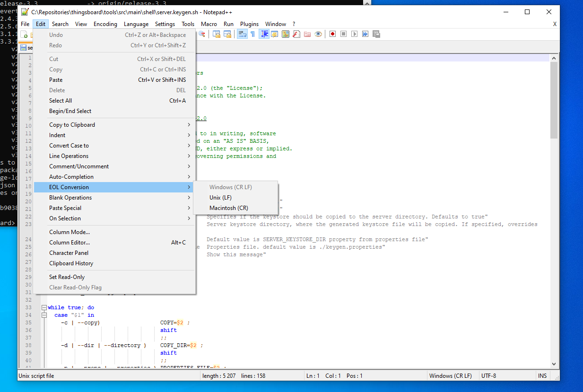Expand the Copy to Clipboard submenu

[114, 125]
